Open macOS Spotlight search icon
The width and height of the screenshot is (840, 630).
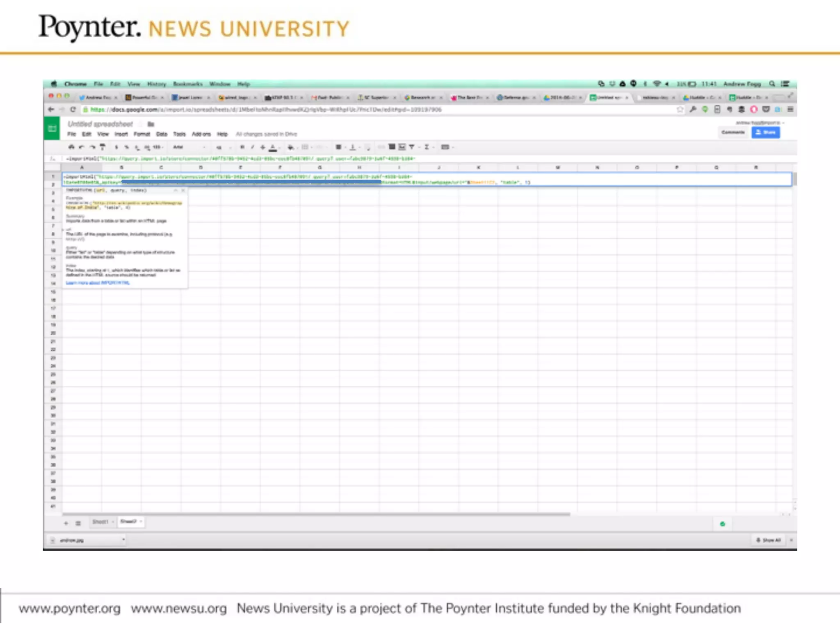pyautogui.click(x=772, y=84)
